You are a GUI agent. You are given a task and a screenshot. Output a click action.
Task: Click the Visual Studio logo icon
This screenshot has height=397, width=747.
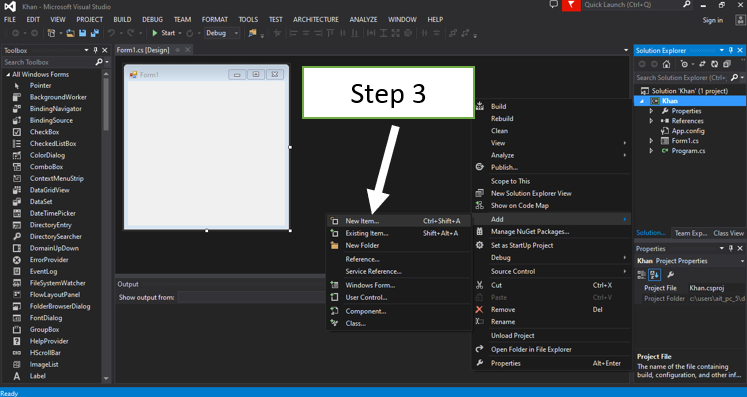[10, 6]
